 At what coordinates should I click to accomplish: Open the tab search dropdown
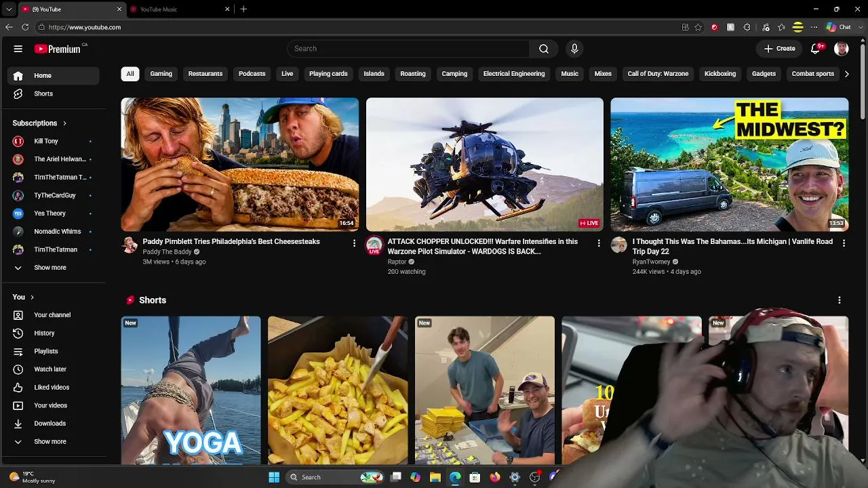point(9,9)
